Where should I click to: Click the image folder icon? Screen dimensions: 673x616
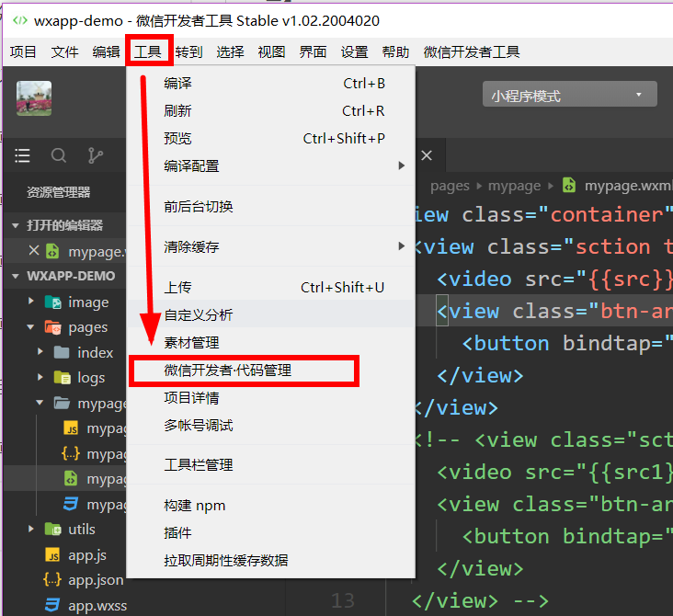pyautogui.click(x=53, y=302)
